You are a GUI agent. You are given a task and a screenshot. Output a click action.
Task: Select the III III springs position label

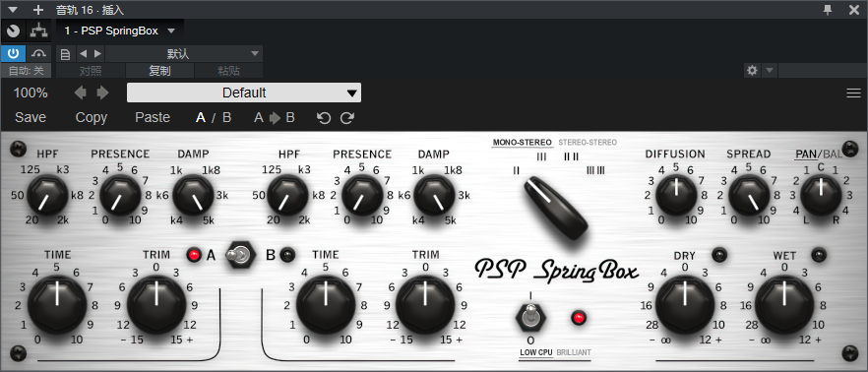[595, 170]
